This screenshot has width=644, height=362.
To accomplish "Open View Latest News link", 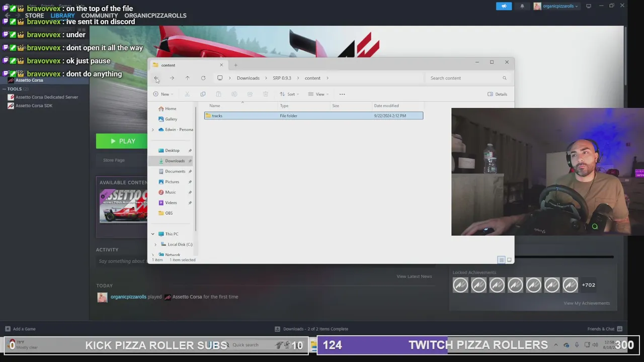I will click(x=414, y=277).
